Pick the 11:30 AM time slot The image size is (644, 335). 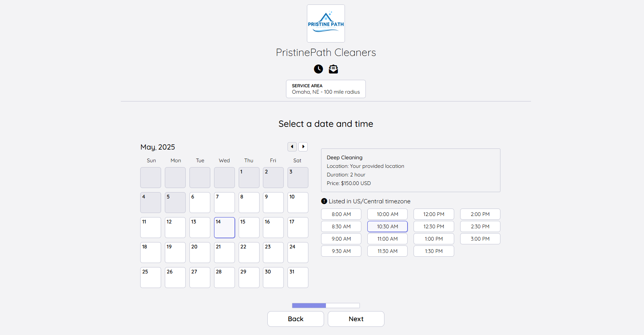click(x=387, y=251)
